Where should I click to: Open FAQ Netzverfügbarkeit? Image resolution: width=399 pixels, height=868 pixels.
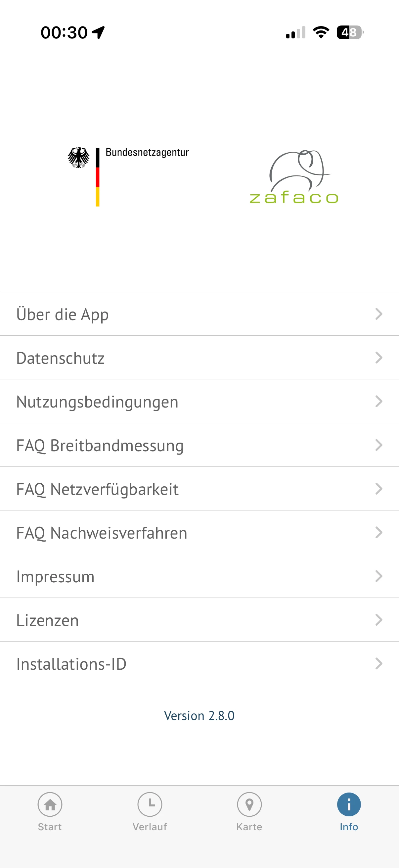coord(97,489)
